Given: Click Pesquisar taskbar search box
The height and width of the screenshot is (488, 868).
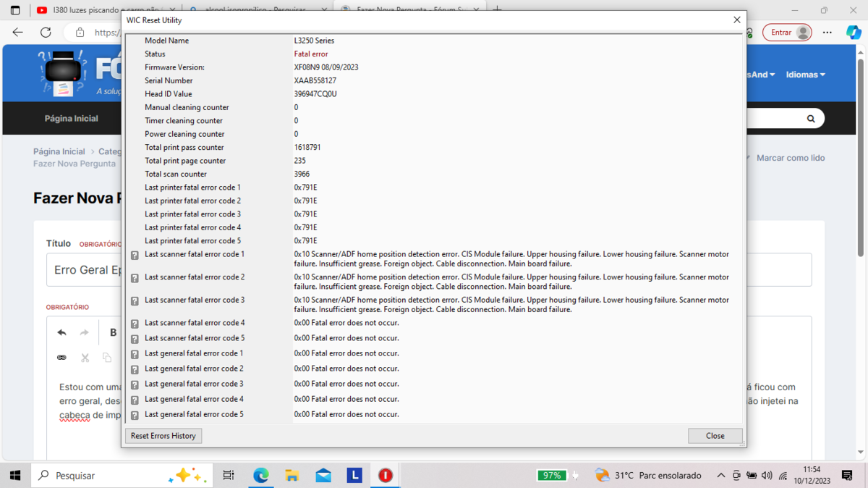Looking at the screenshot, I should point(122,476).
